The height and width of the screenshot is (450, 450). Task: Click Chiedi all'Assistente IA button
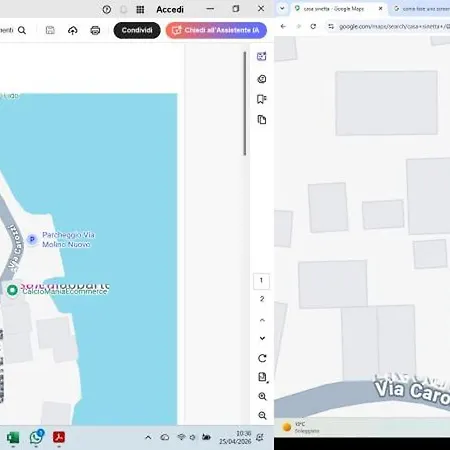coord(216,30)
